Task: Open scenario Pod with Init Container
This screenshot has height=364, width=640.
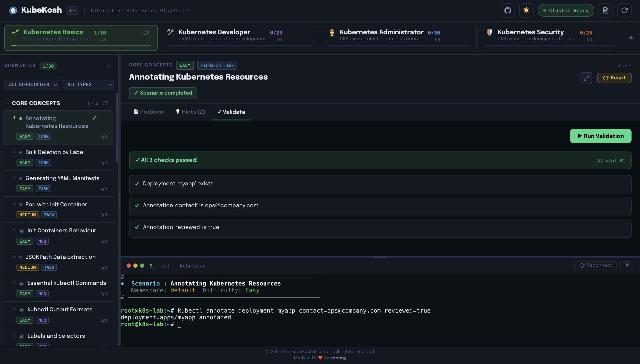Action: (x=58, y=210)
